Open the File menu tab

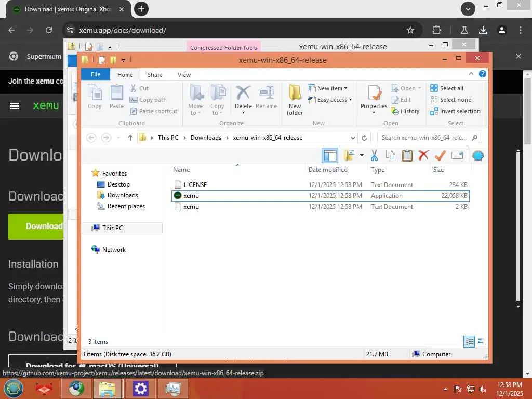click(96, 74)
